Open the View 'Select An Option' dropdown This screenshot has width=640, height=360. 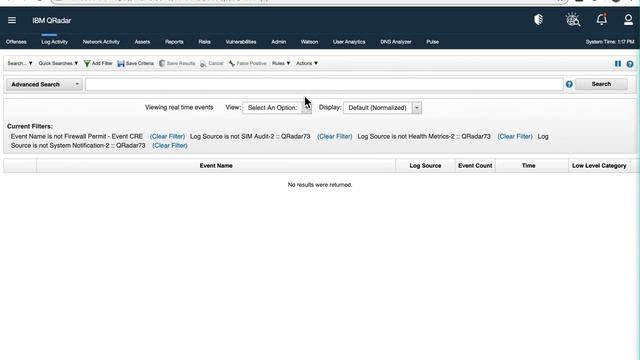click(277, 108)
